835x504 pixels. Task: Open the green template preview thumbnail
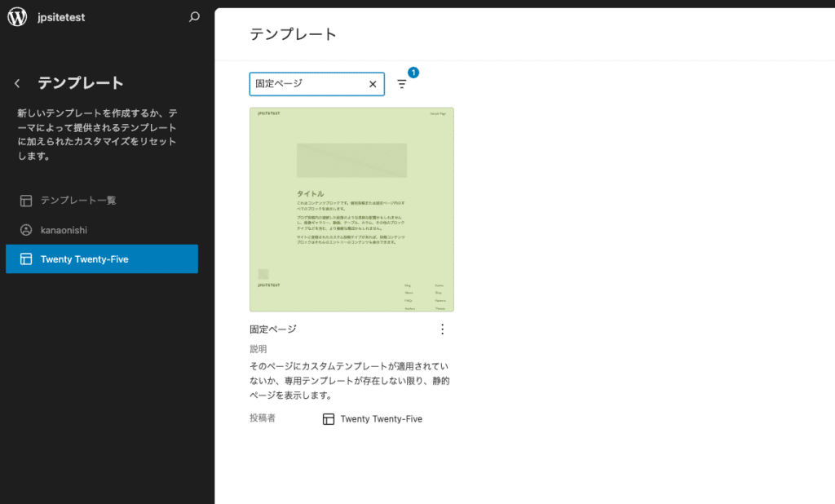351,209
